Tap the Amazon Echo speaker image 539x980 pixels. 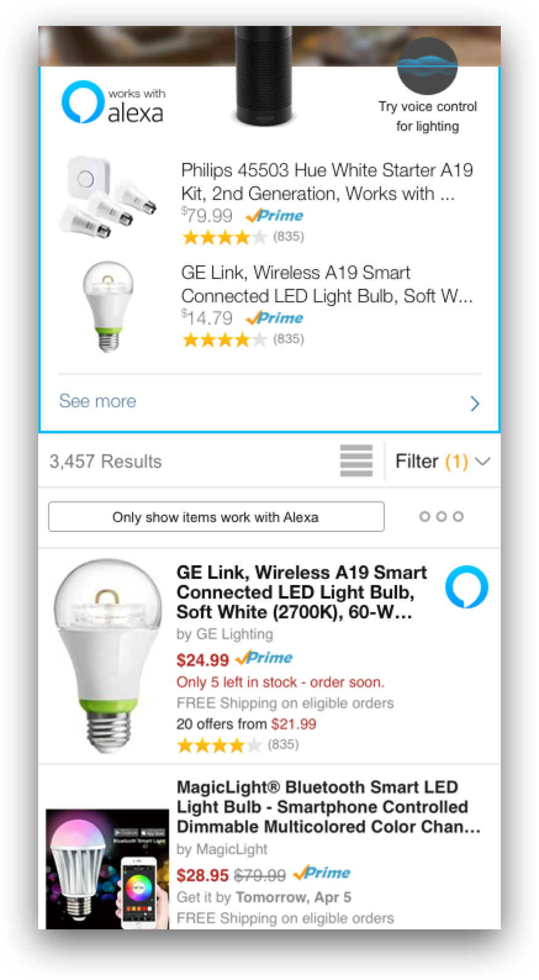tap(264, 75)
